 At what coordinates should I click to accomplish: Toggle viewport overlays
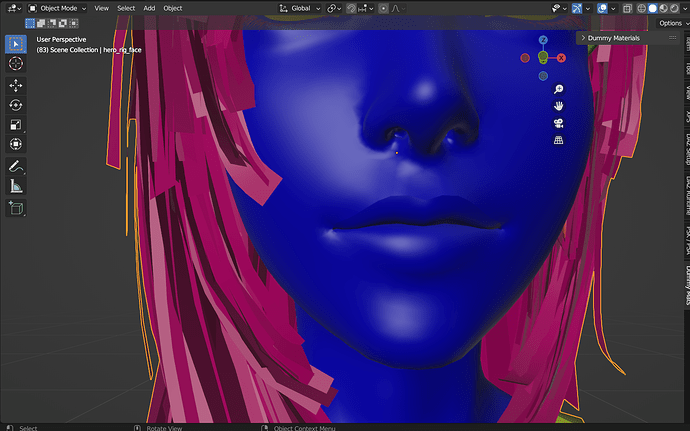(602, 8)
